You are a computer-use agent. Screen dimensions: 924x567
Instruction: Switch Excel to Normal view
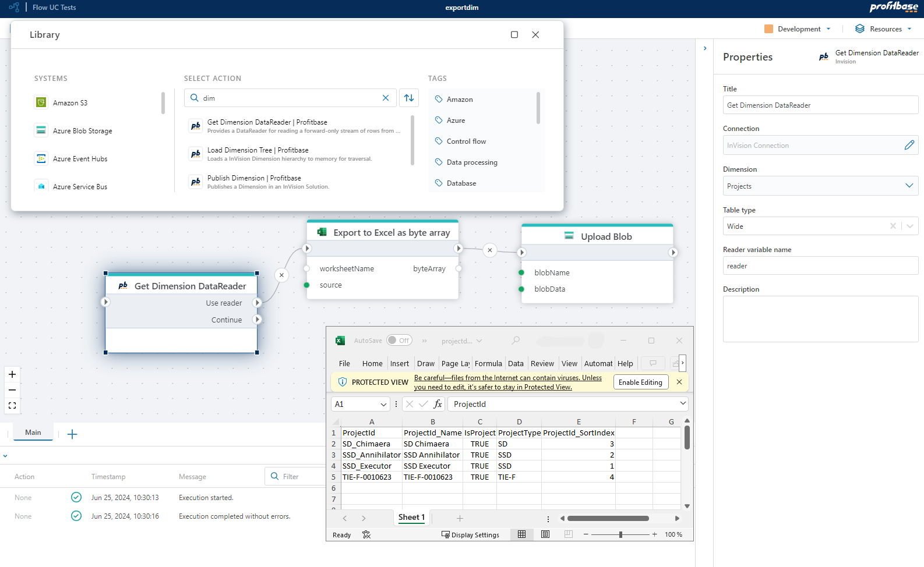[x=522, y=534]
